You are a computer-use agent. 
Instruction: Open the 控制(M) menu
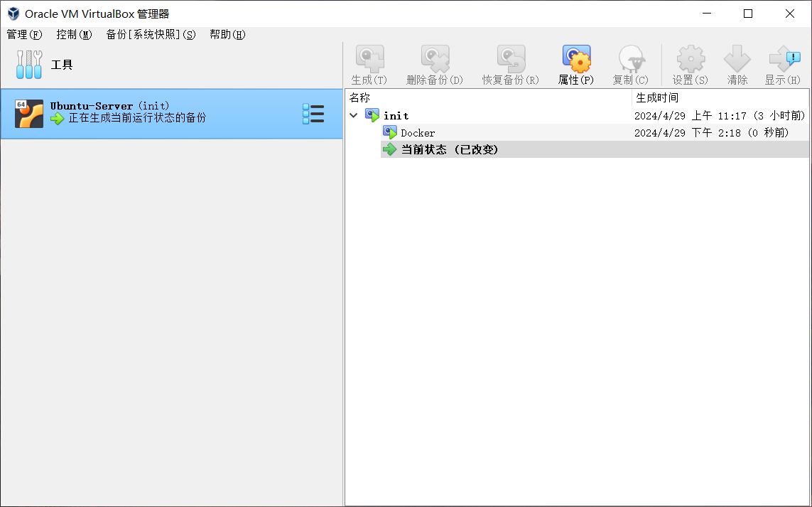coord(74,34)
